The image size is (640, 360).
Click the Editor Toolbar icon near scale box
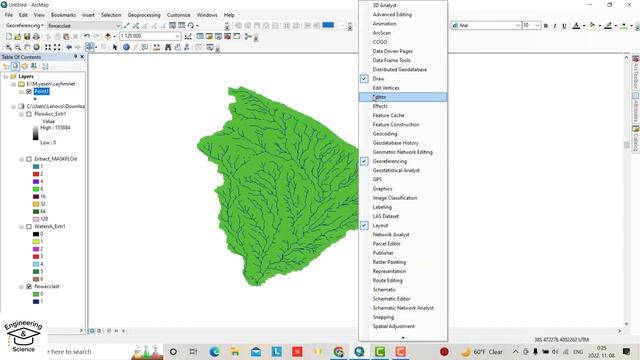tap(188, 36)
